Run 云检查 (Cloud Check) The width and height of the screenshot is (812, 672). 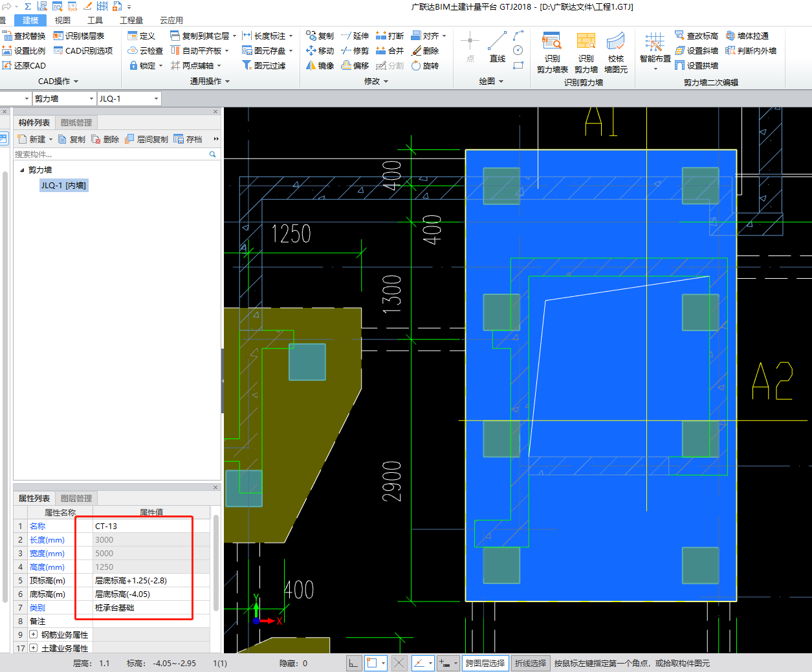(146, 50)
